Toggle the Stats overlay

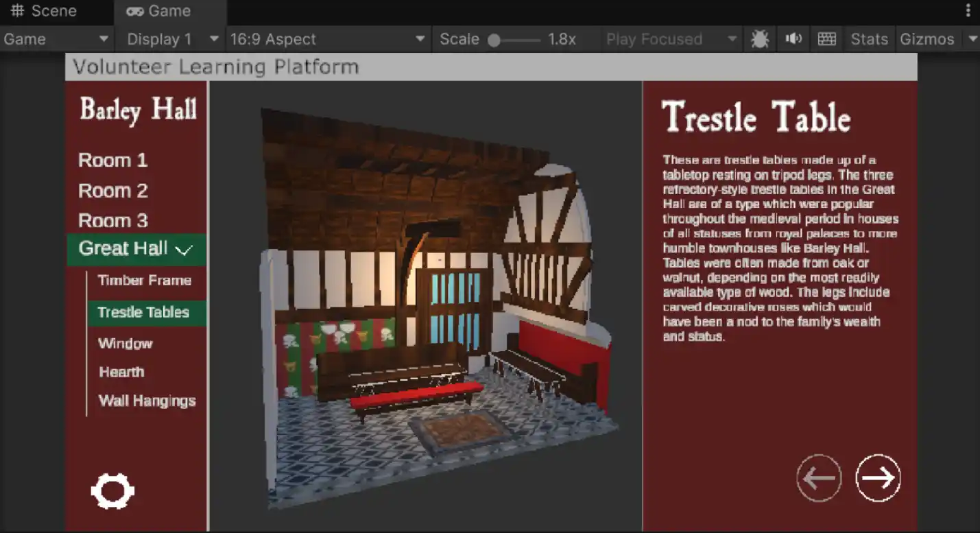coord(869,39)
